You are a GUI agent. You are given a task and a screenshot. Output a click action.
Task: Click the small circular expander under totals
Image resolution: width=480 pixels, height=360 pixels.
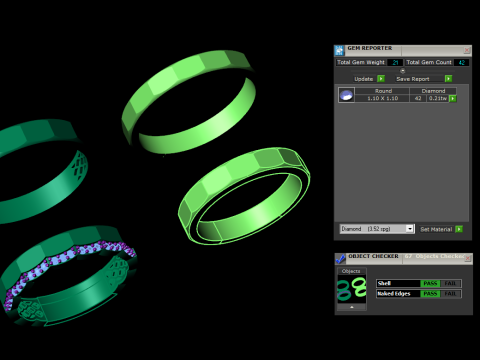tap(403, 71)
